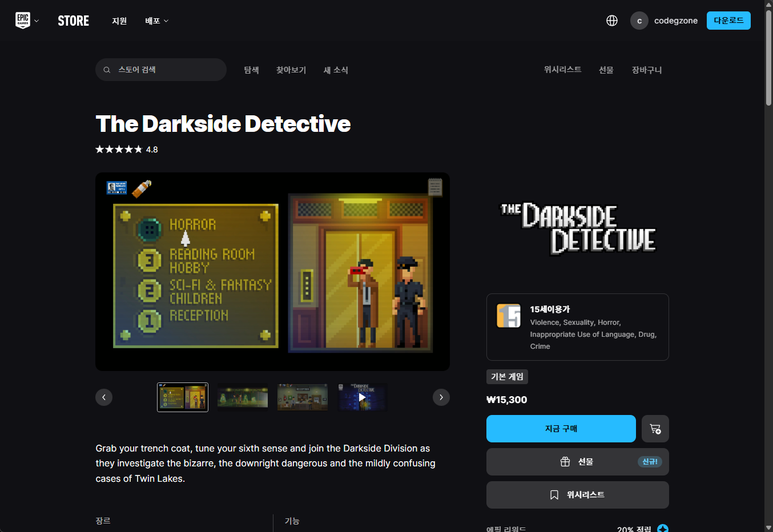Click the Epic Rewards blue badge icon
This screenshot has width=773, height=532.
663,528
